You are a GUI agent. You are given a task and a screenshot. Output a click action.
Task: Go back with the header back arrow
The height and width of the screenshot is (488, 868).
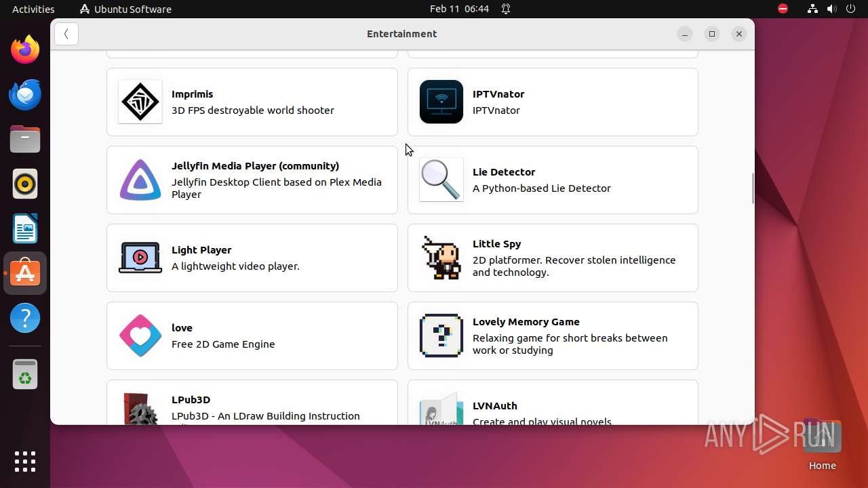click(66, 34)
